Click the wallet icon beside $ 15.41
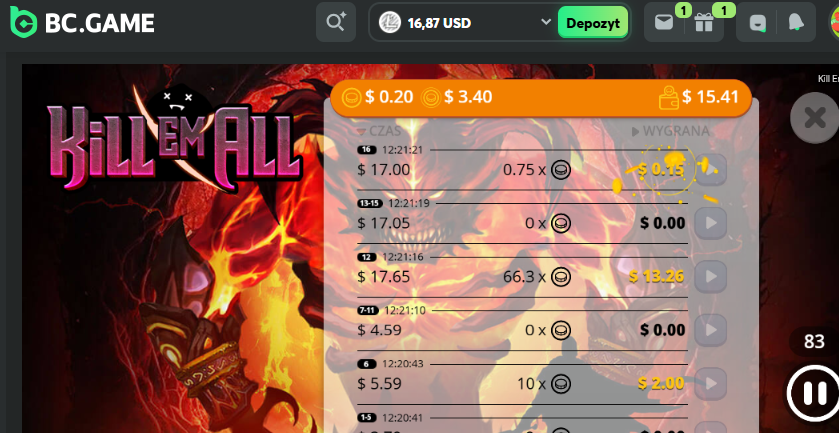839x433 pixels. pos(668,97)
